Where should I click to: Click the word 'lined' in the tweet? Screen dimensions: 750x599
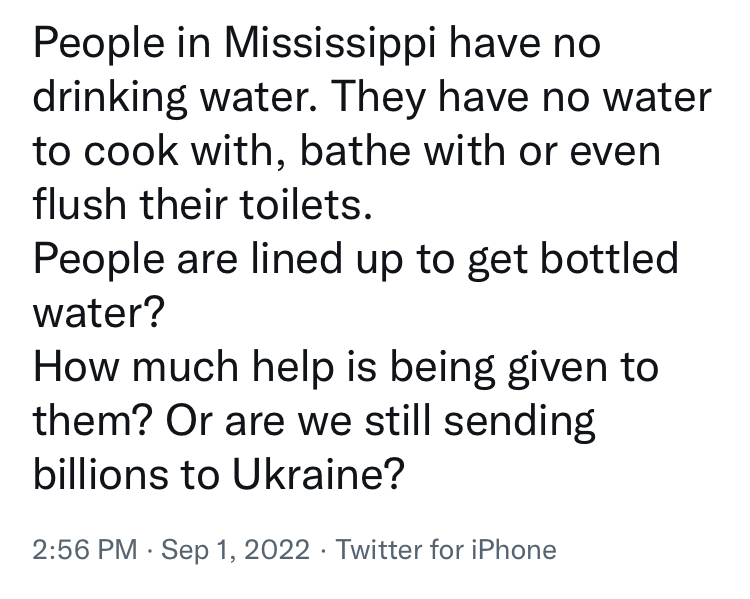point(297,258)
